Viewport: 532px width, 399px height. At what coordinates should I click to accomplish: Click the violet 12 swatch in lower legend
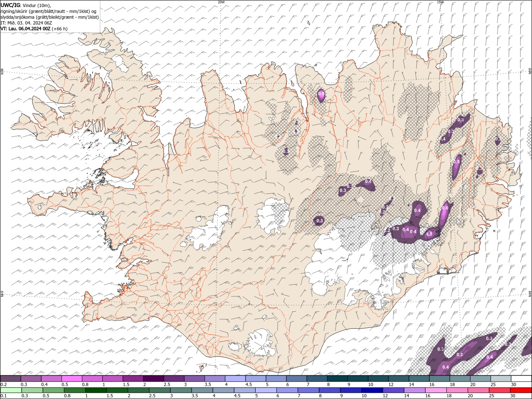pos(393,390)
